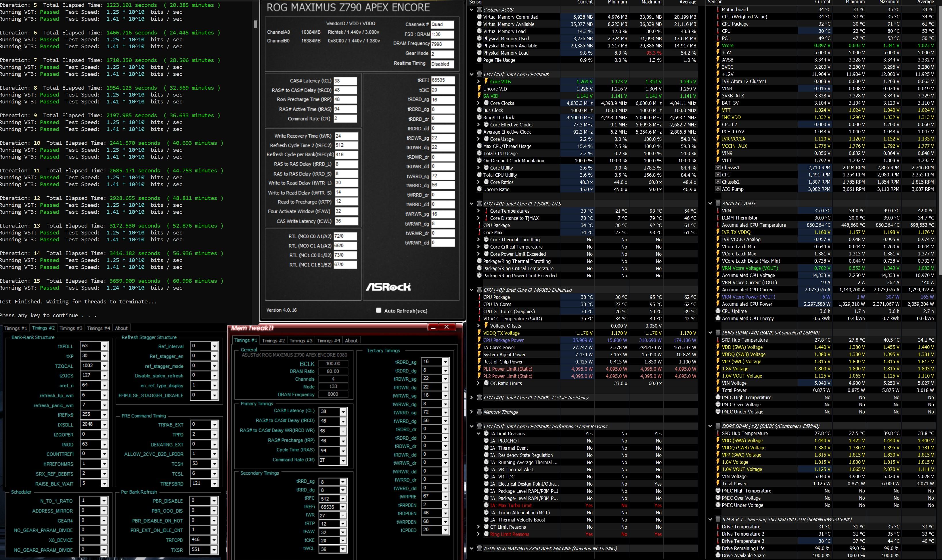Open the CAS# Latency (CL) dropdown
942x560 pixels.
343,412
